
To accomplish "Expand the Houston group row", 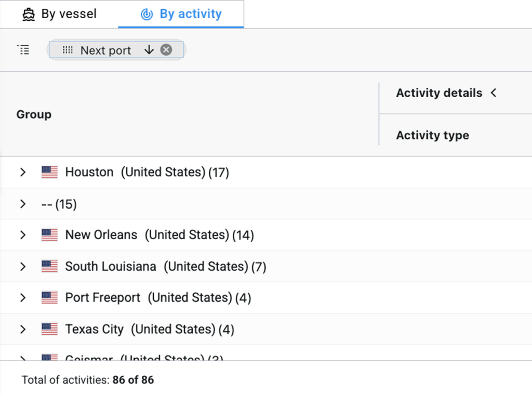I will click(x=23, y=172).
